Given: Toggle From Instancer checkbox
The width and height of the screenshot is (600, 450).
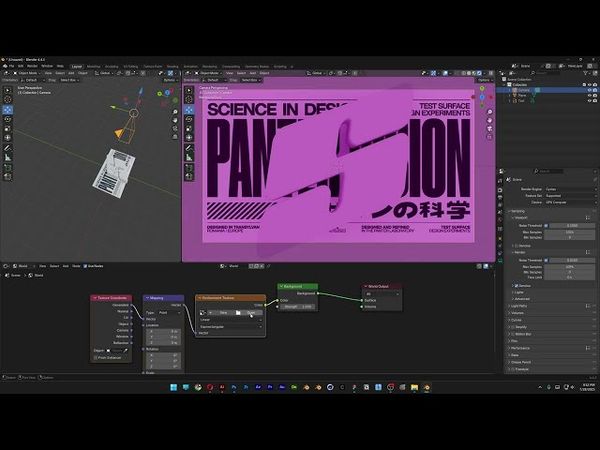Looking at the screenshot, I should tap(95, 358).
